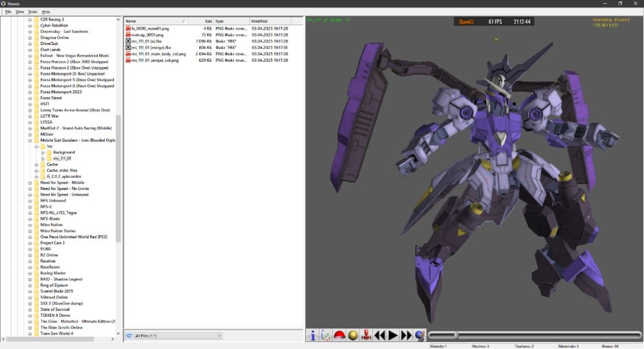Click the animation timeline slider thumb
This screenshot has width=644, height=349.
click(457, 335)
